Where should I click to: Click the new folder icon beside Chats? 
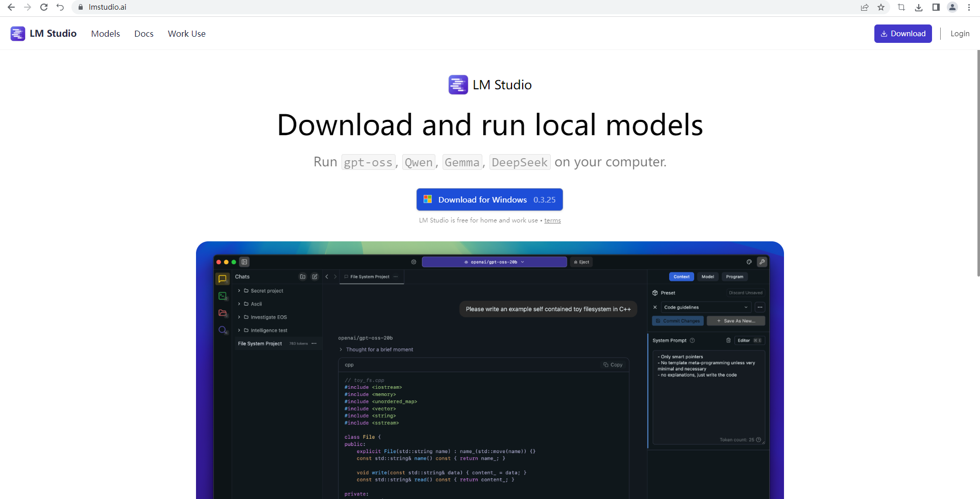303,277
